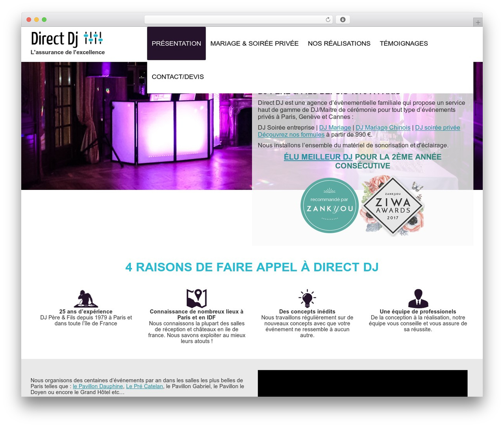Click the ZIWA Awards 2017 badge
Image resolution: width=504 pixels, height=427 pixels.
[x=393, y=205]
